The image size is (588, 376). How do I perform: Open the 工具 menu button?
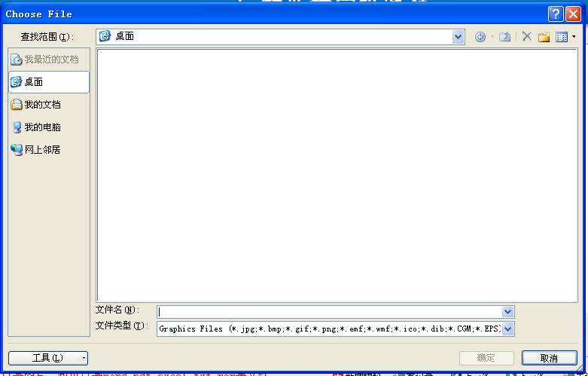(48, 358)
